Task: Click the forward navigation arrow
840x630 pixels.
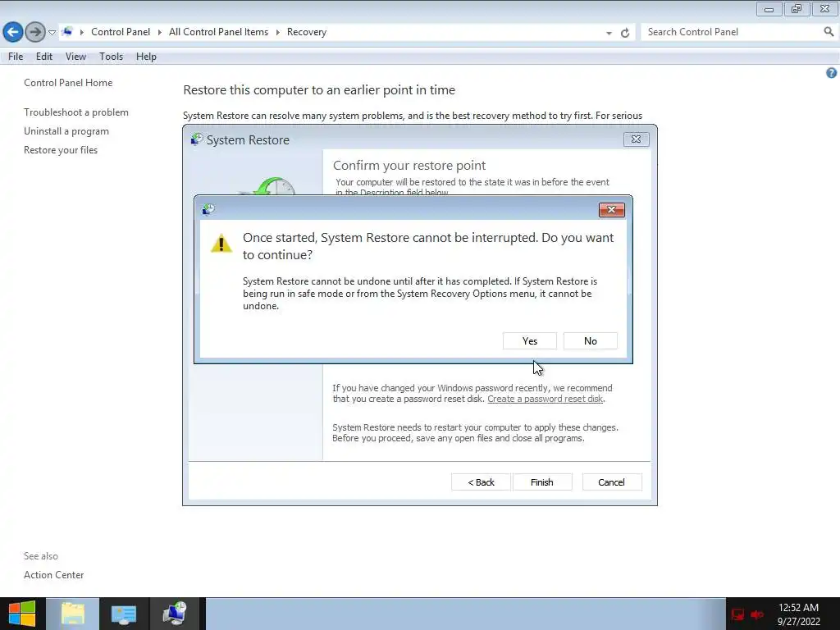Action: click(35, 32)
